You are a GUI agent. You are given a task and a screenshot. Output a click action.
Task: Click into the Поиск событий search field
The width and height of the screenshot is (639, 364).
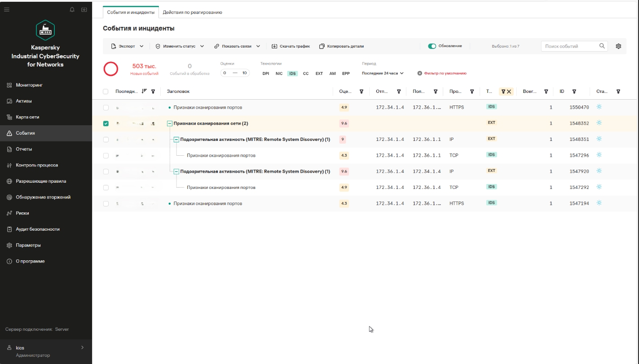coord(569,46)
